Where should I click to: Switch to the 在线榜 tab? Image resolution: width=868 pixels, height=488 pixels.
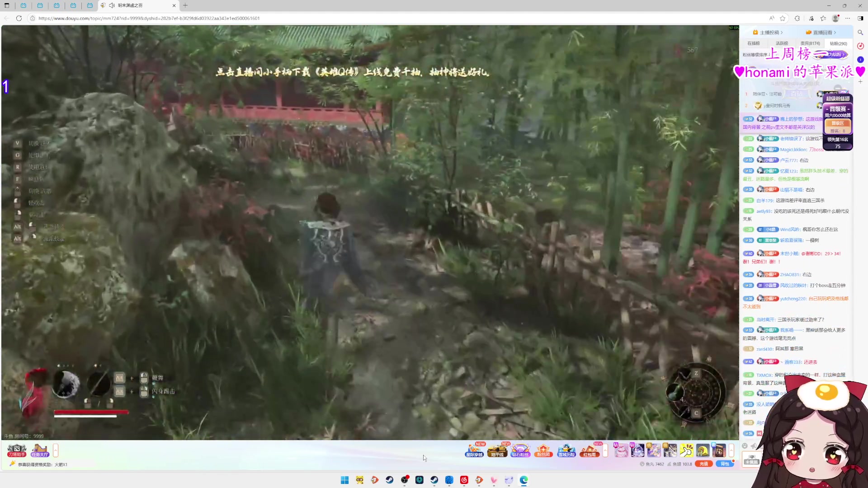point(754,43)
